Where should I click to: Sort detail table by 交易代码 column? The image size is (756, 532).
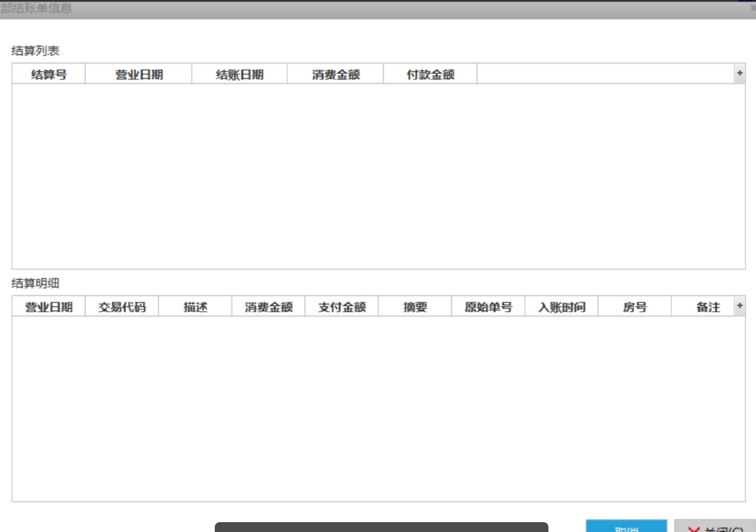click(x=122, y=307)
